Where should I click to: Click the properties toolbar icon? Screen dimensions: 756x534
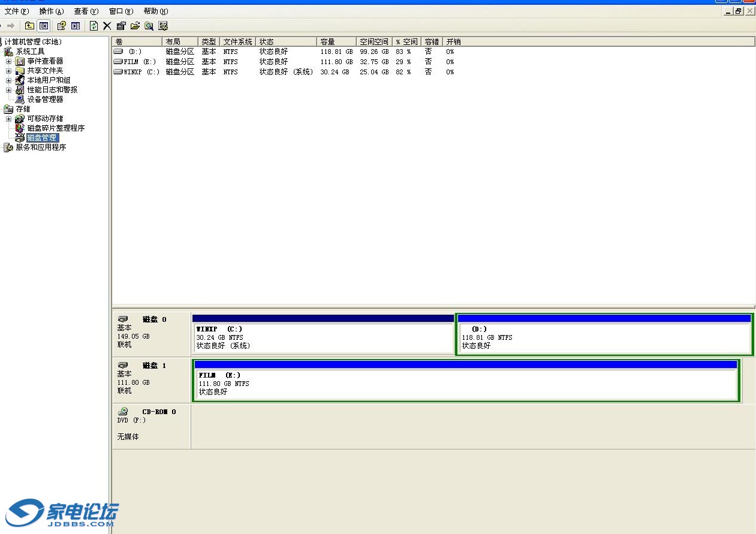point(121,26)
